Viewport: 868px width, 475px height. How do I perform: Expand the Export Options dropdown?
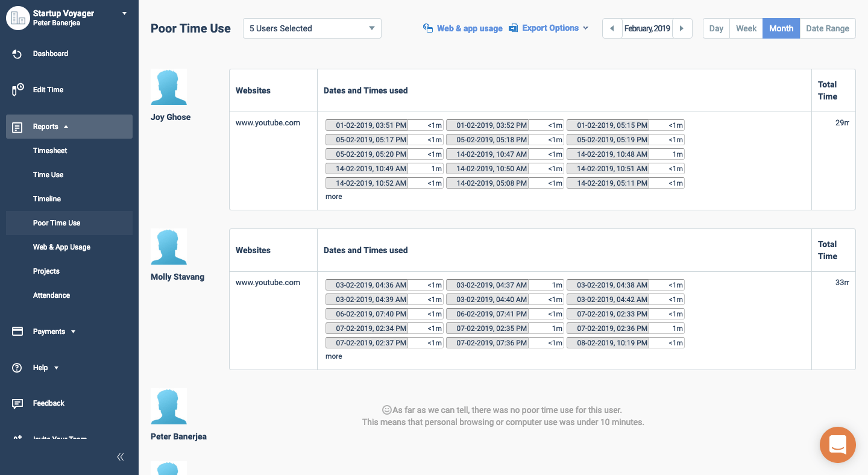click(549, 28)
